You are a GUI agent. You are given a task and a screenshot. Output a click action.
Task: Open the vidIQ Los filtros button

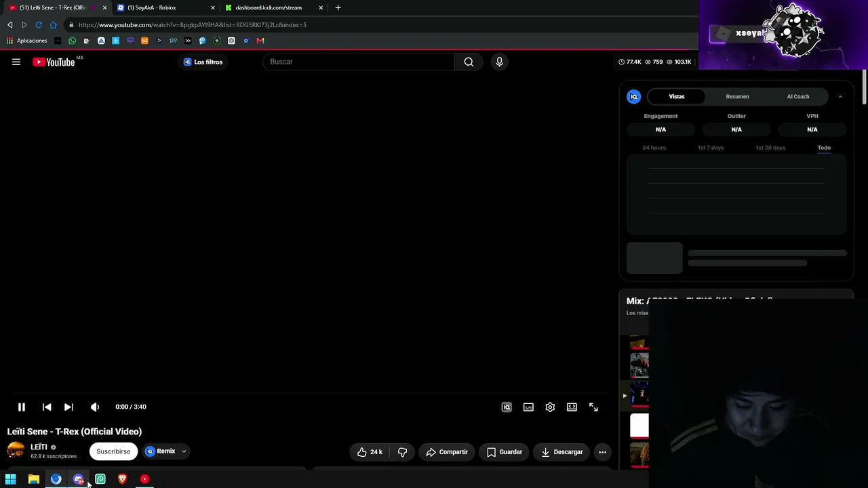[203, 62]
